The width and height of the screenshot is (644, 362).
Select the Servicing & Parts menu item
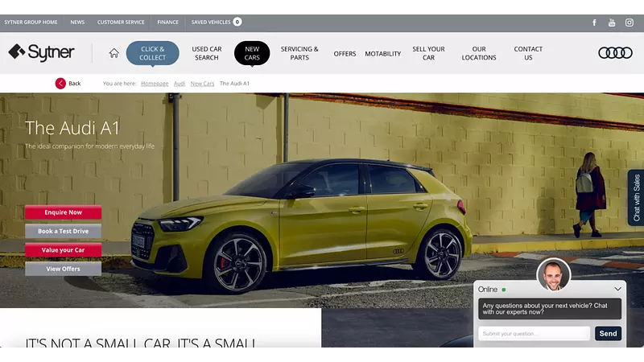point(299,53)
